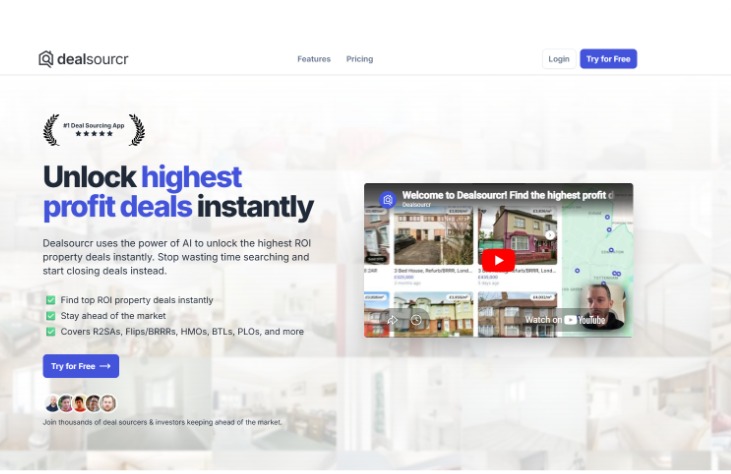The image size is (731, 474).
Task: Click the five-star rating in the badge
Action: pos(94,134)
